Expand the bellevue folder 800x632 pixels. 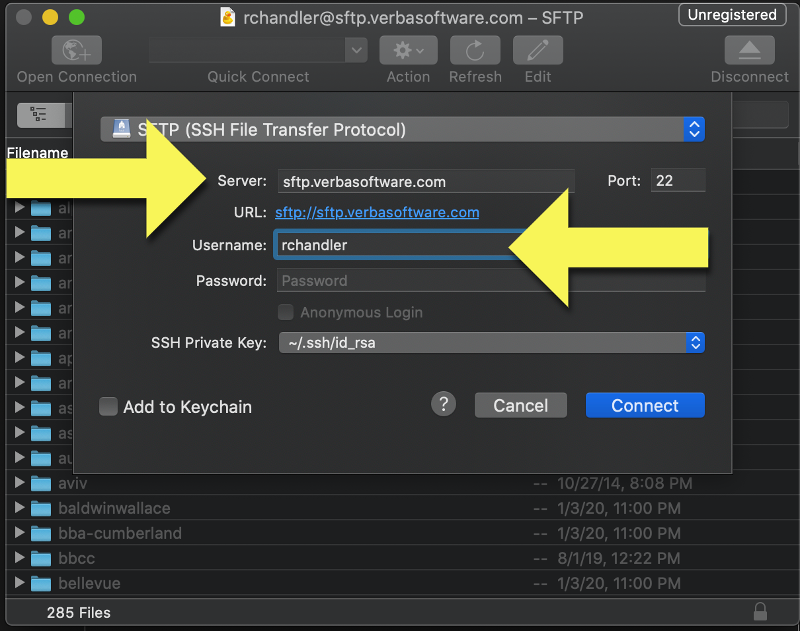(19, 583)
